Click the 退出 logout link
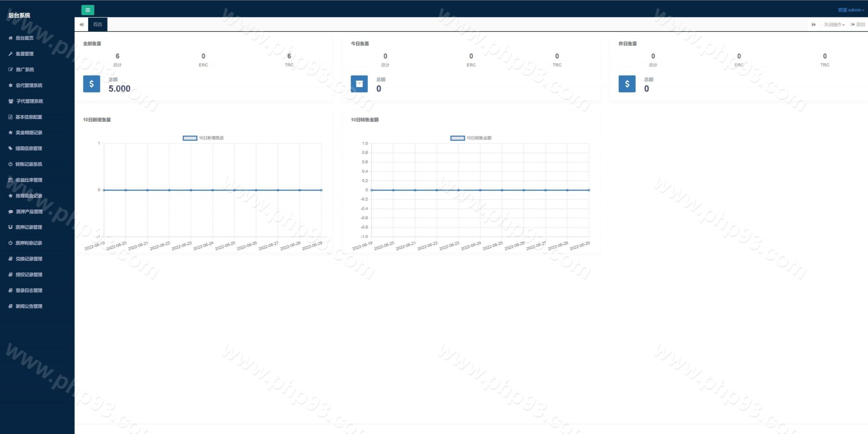Image resolution: width=868 pixels, height=434 pixels. click(858, 24)
